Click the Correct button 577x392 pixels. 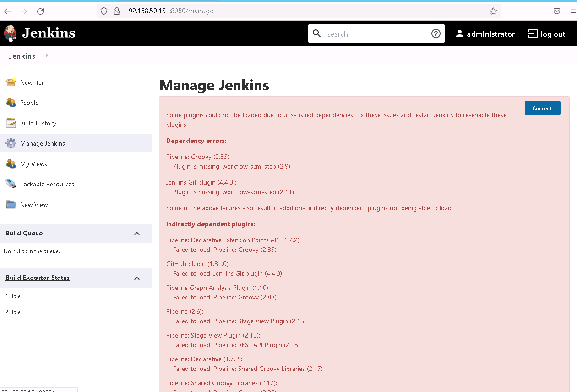pos(542,108)
